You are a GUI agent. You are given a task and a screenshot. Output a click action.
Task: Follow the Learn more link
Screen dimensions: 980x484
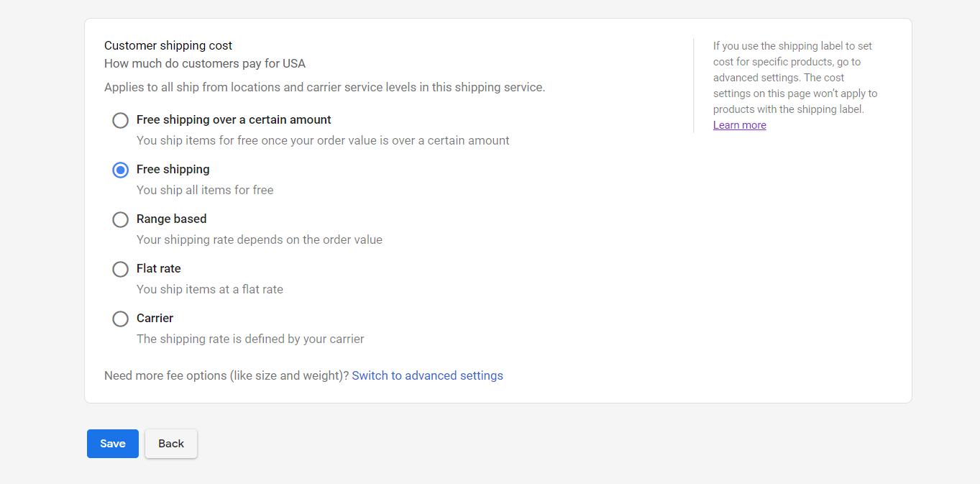(740, 125)
